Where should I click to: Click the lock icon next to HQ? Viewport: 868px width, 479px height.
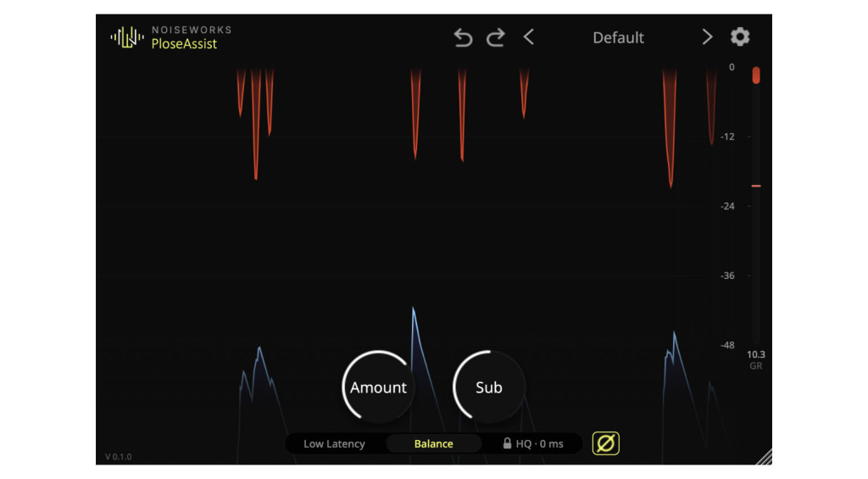507,443
